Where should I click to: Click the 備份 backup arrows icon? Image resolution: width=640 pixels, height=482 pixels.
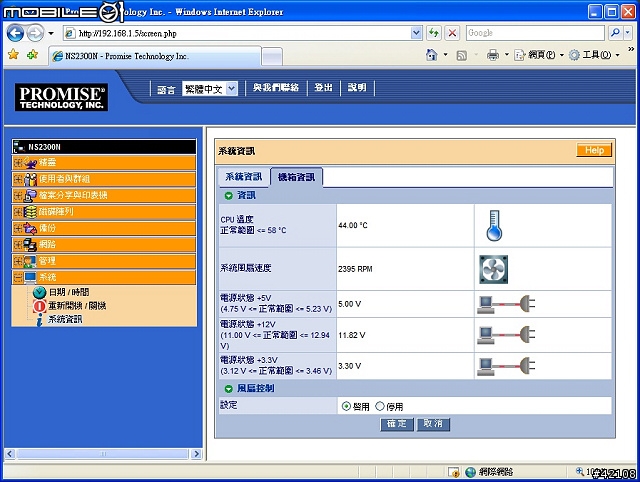pos(31,228)
